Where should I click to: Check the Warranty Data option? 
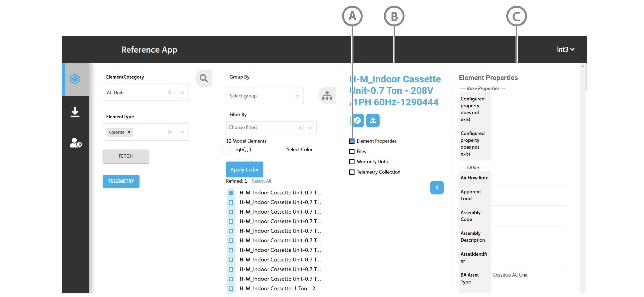[x=352, y=162]
